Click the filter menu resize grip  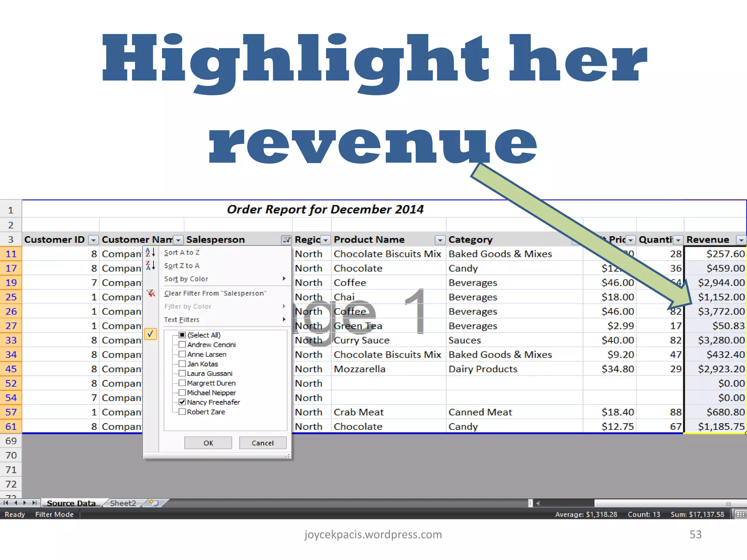tap(287, 456)
